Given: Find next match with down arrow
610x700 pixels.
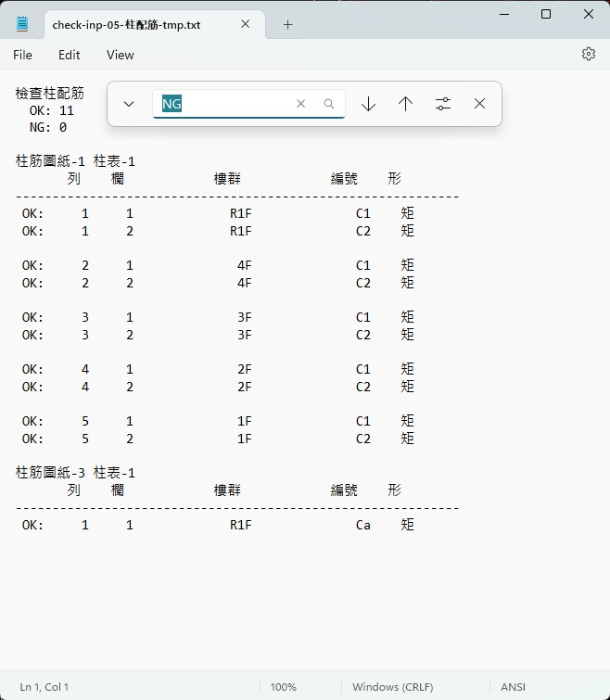Looking at the screenshot, I should pos(368,104).
